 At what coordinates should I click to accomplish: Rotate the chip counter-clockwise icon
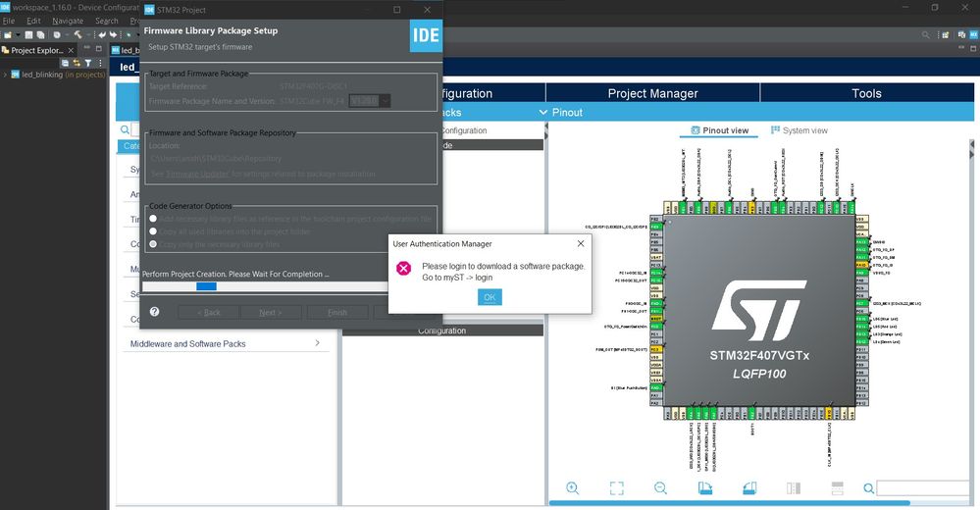coord(749,488)
